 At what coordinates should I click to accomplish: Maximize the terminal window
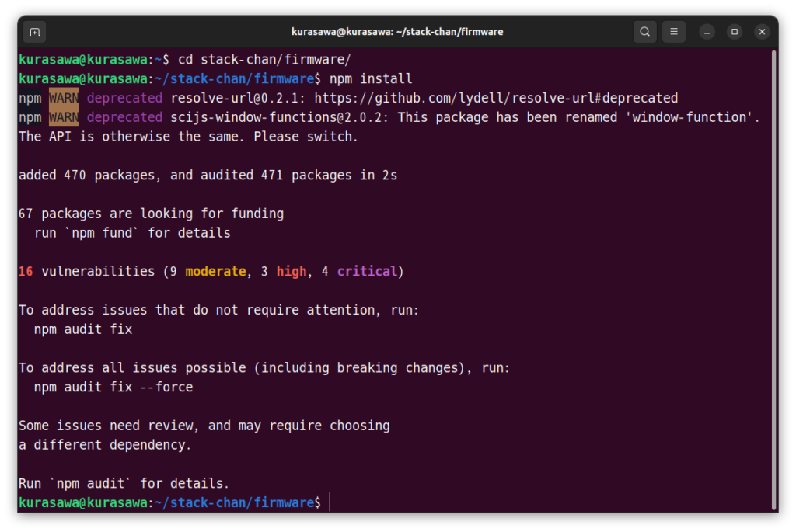pos(735,32)
